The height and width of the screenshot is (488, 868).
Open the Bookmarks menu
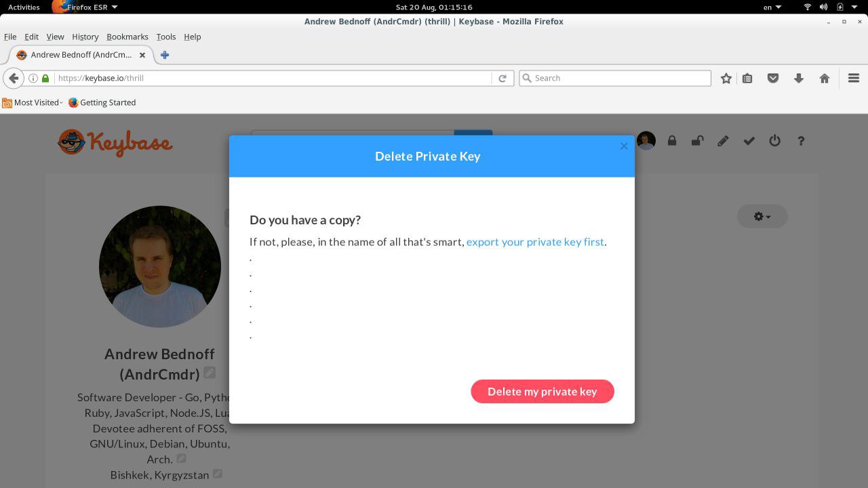(x=127, y=37)
